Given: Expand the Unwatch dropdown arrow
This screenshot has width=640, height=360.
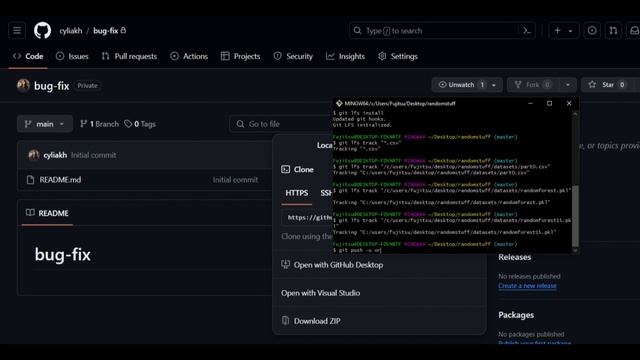Looking at the screenshot, I should (x=494, y=85).
